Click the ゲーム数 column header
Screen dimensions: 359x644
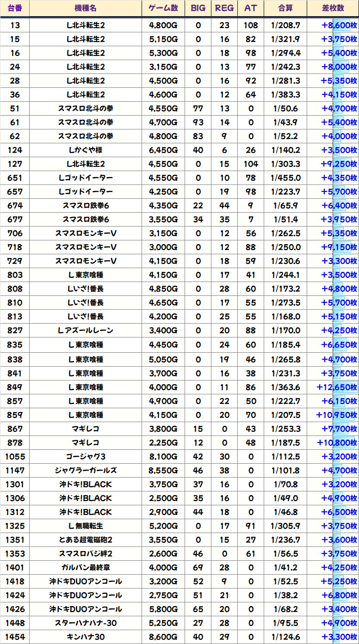click(x=163, y=8)
